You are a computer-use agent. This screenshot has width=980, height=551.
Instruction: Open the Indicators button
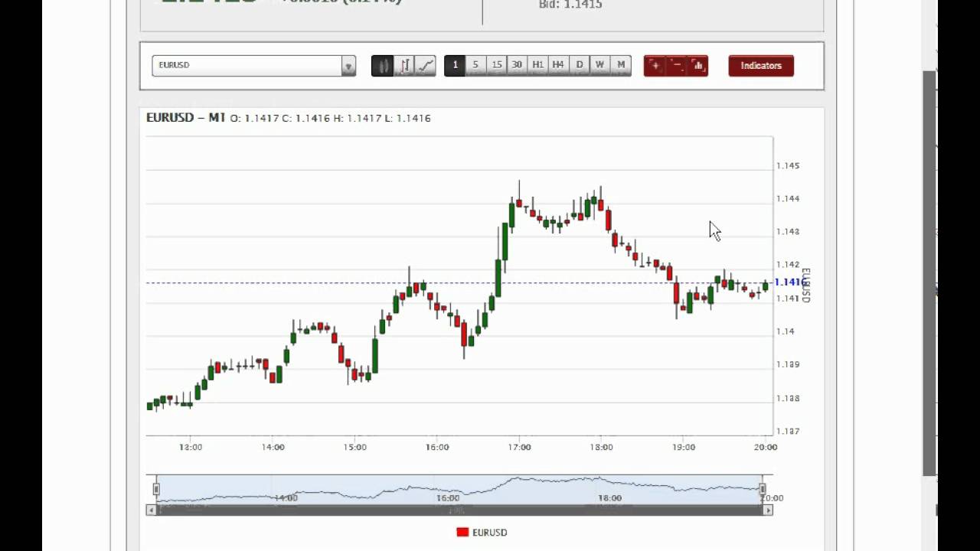(761, 66)
